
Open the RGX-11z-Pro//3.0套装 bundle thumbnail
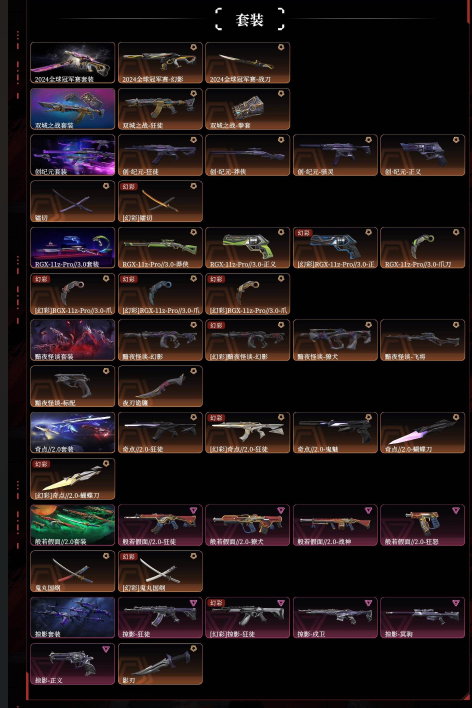click(x=73, y=248)
